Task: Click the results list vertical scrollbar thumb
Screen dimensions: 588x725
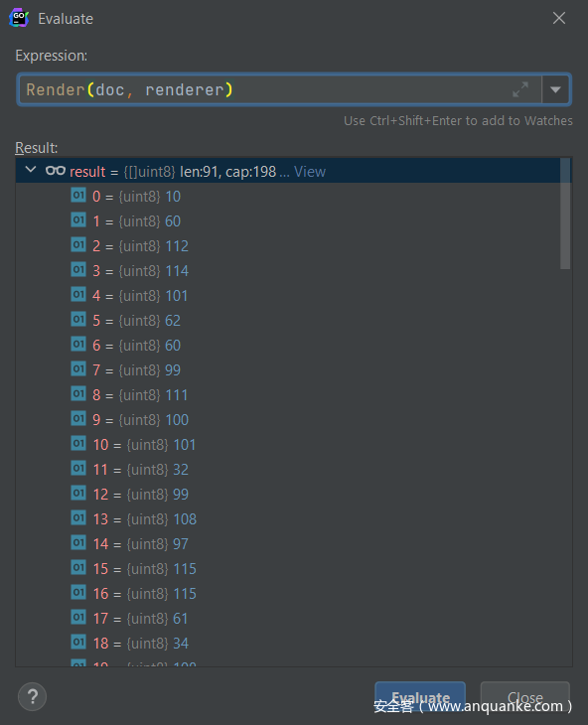Action: coord(565,214)
